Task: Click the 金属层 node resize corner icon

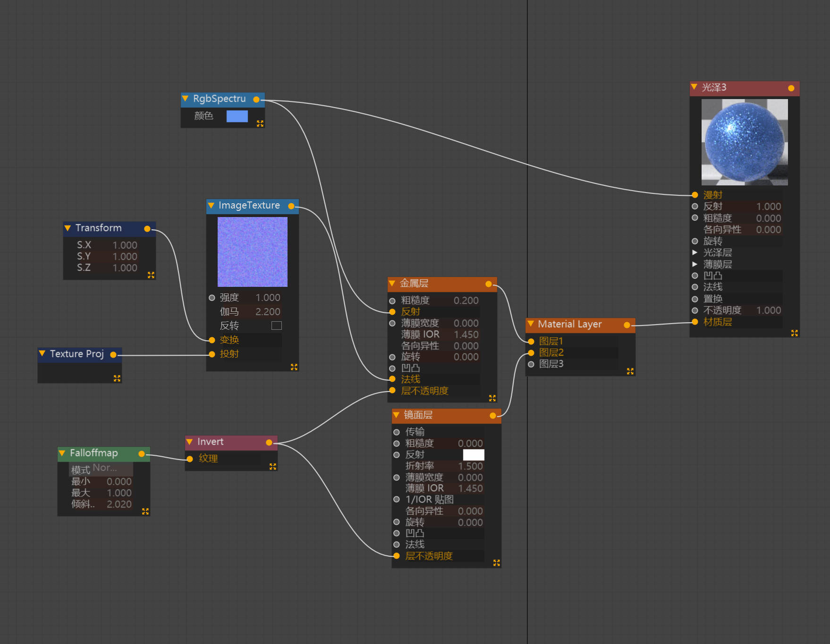Action: 492,398
